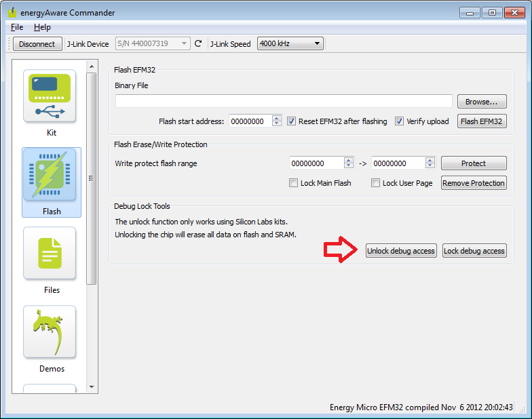Open the File menu
The width and height of the screenshot is (532, 419).
pyautogui.click(x=17, y=27)
